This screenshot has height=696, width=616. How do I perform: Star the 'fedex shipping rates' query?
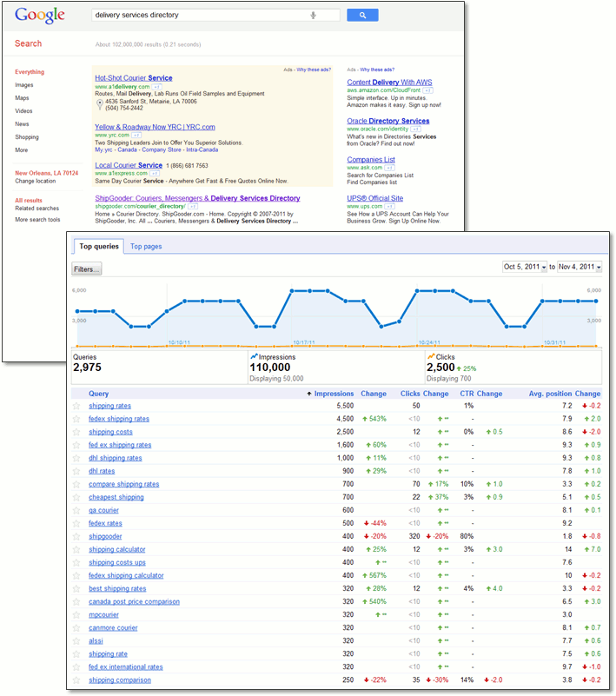point(76,419)
